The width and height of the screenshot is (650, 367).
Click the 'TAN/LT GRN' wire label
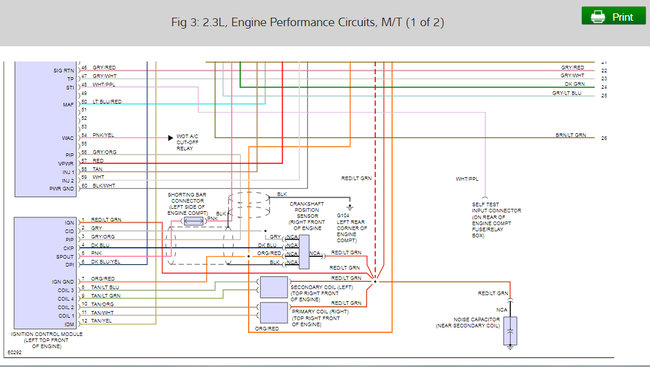[106, 296]
